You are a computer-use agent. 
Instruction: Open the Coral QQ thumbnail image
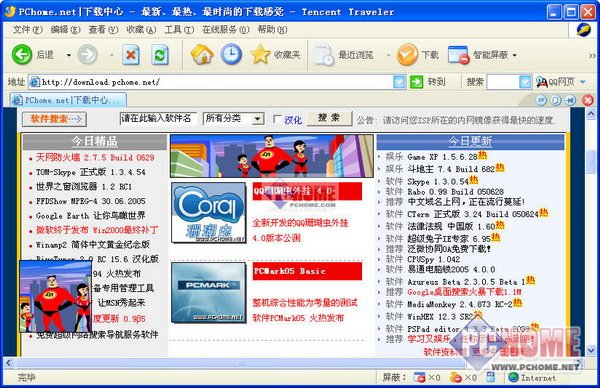coord(209,212)
